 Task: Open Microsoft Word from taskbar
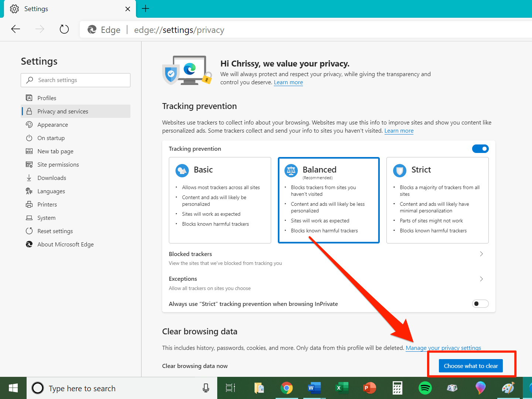pos(314,388)
